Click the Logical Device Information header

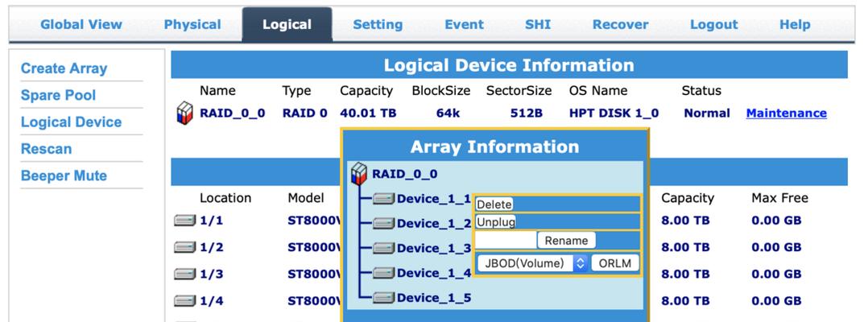tap(509, 65)
